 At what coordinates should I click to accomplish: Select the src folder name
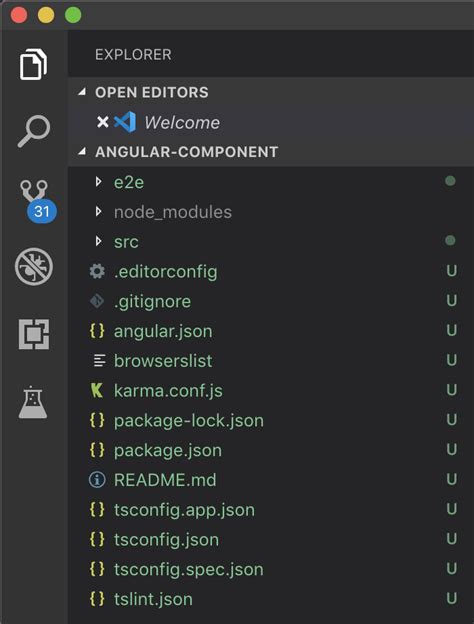(x=126, y=242)
